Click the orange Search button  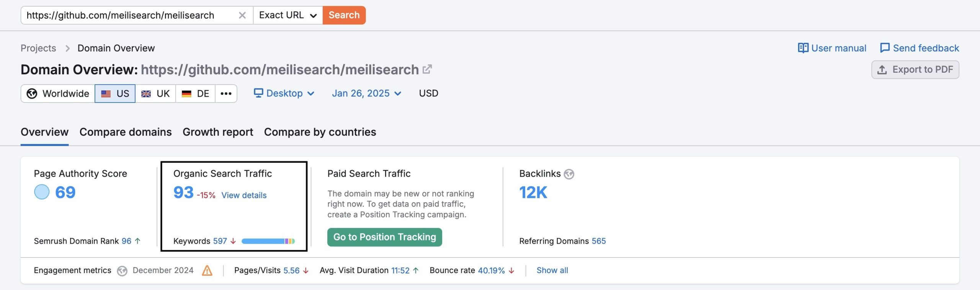(x=344, y=15)
